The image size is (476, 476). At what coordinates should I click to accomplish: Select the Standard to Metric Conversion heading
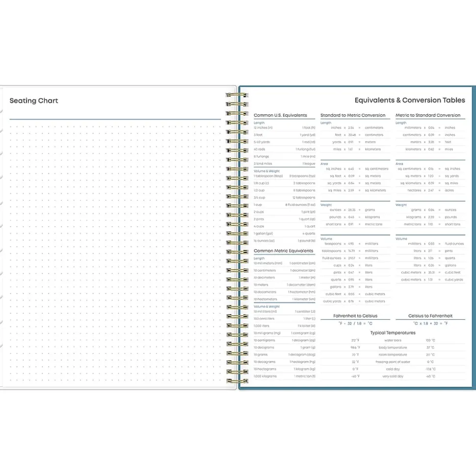tap(353, 116)
